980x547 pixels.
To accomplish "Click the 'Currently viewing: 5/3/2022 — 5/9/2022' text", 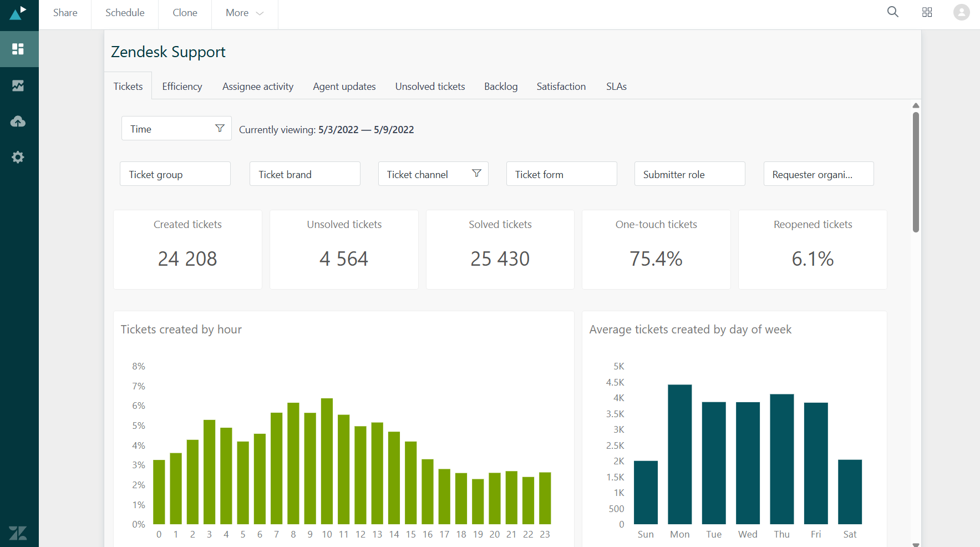I will [326, 129].
